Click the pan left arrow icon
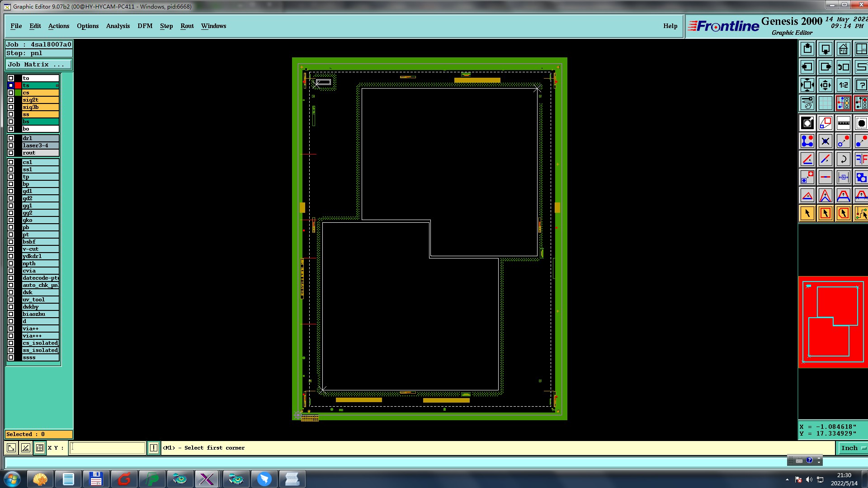Screen dimensions: 868x488 click(807, 67)
